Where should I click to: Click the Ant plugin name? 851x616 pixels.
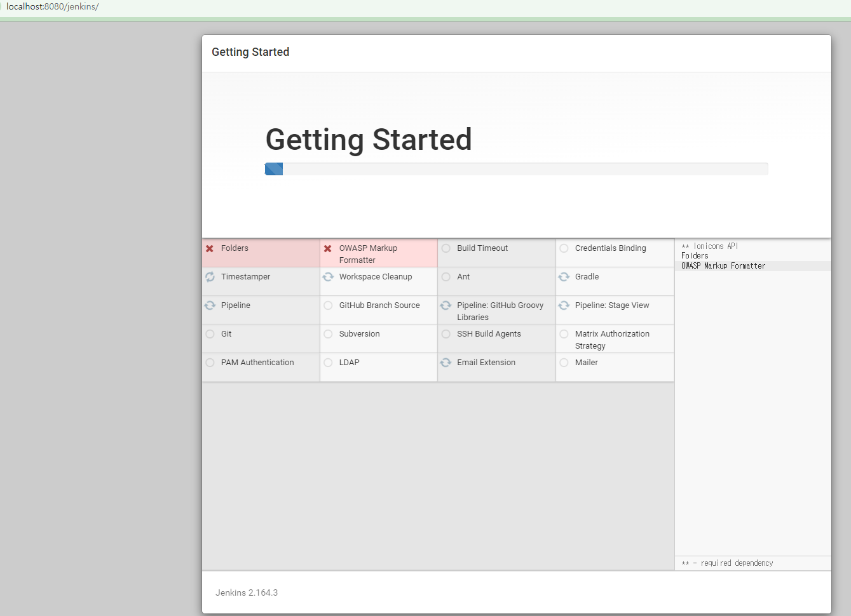(463, 277)
